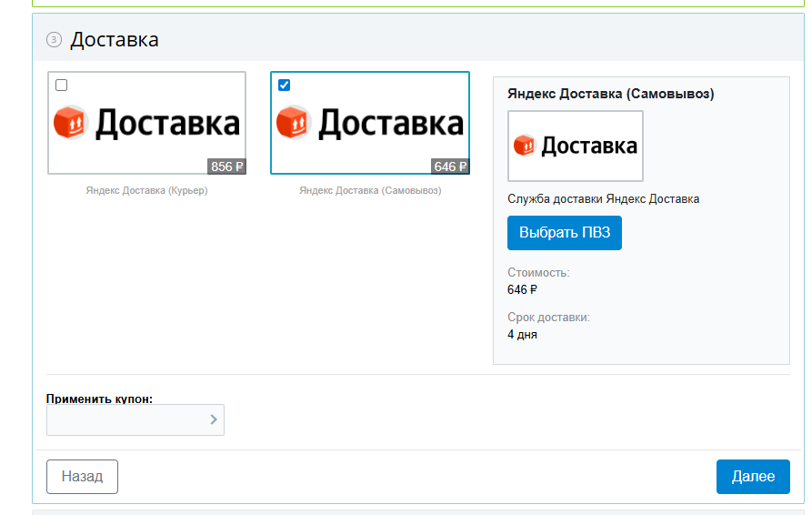Click the Яндекс Доставка (Самовывоз) caption under card
The width and height of the screenshot is (812, 515).
point(370,190)
